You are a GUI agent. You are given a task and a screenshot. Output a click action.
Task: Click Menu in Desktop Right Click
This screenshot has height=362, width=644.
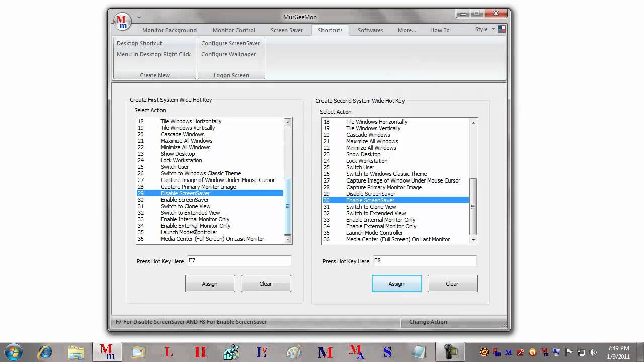tap(153, 54)
